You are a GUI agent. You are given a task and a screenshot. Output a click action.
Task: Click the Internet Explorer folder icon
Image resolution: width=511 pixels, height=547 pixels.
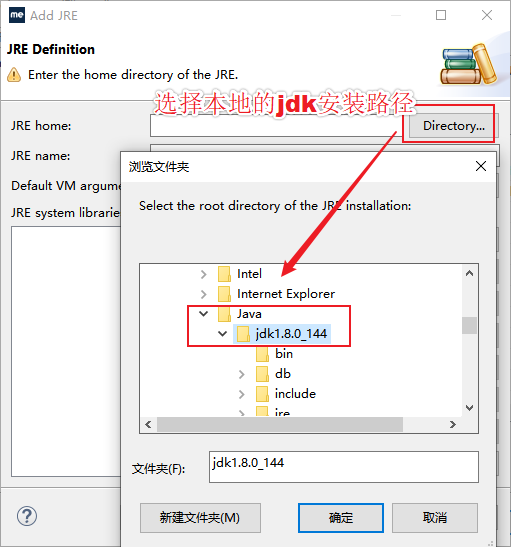224,294
